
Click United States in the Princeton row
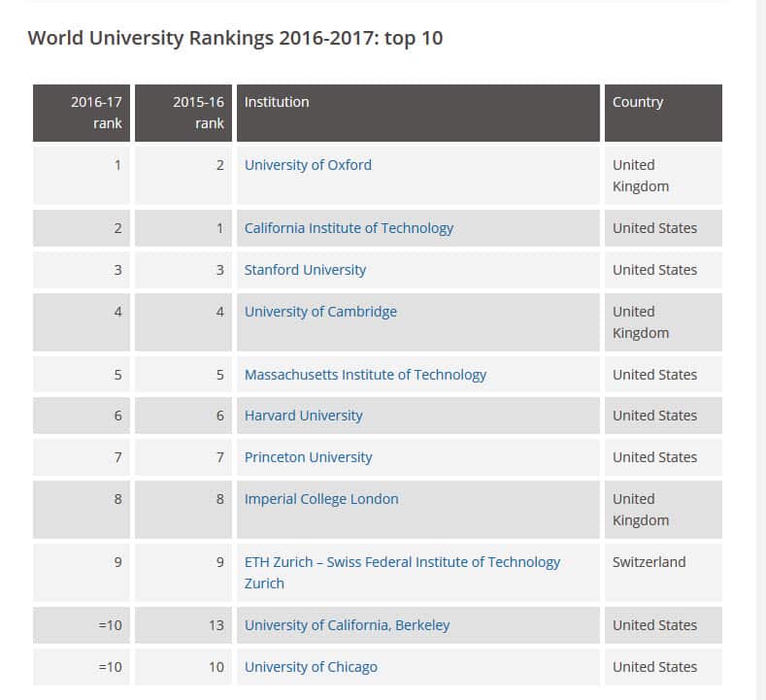tap(654, 457)
